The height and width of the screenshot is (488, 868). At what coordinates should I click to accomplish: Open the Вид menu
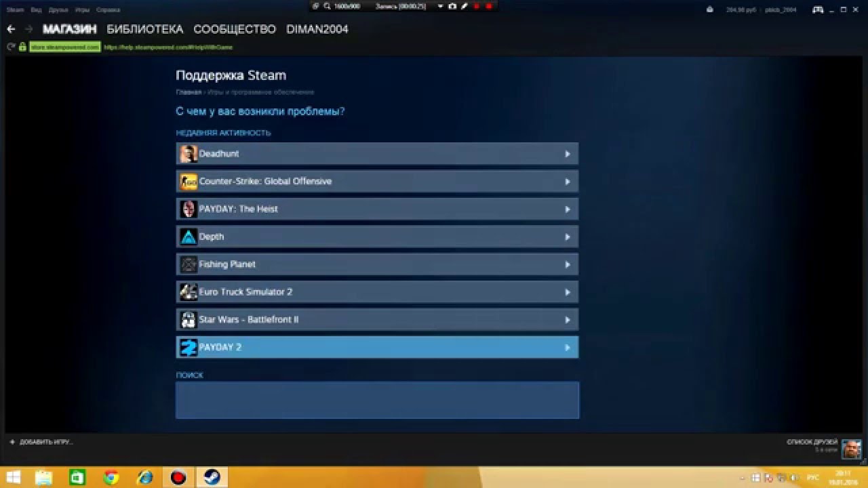pyautogui.click(x=37, y=10)
